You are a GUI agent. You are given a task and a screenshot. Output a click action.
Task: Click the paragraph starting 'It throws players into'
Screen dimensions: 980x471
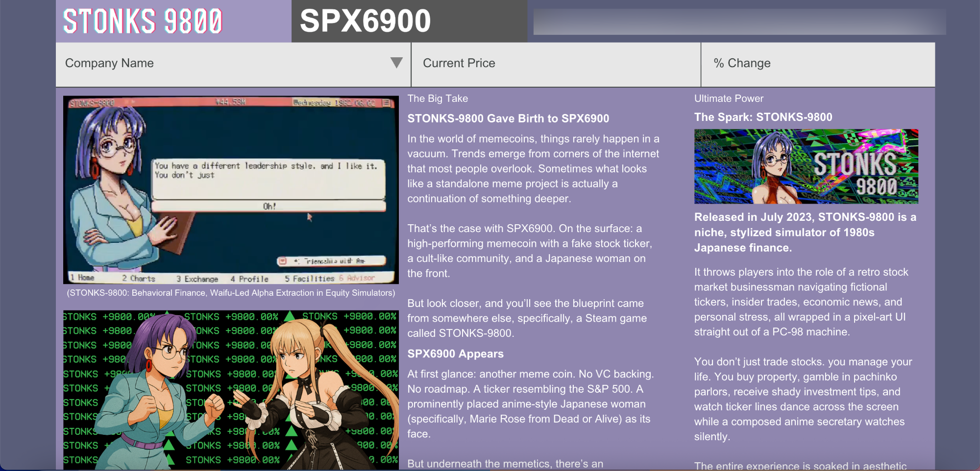point(801,302)
